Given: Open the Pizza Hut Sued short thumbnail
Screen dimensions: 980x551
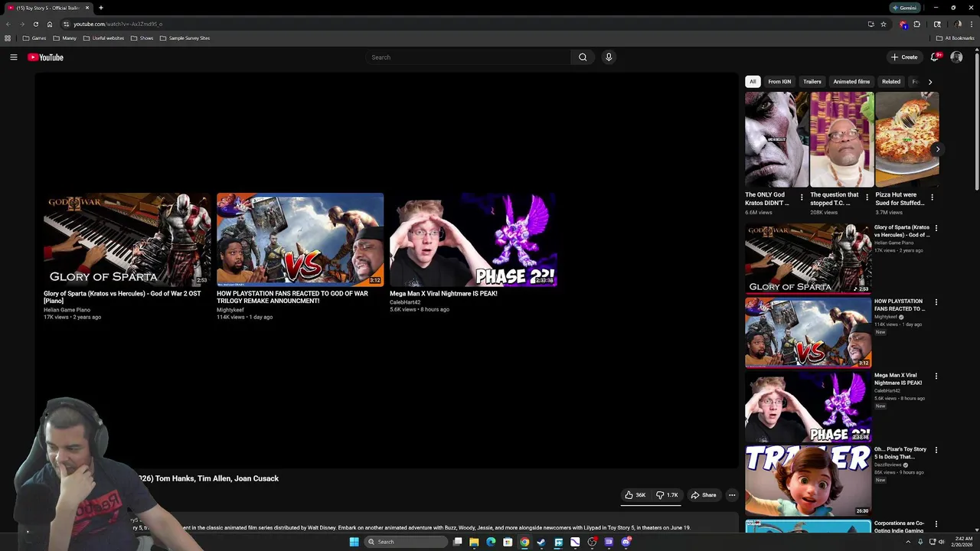Looking at the screenshot, I should click(907, 140).
